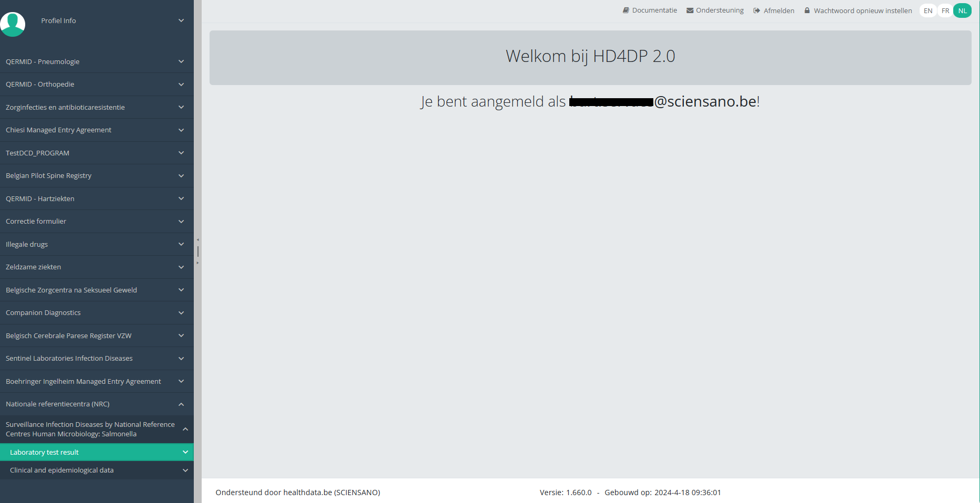Expand the Profiel Info chevron
Image resolution: width=980 pixels, height=503 pixels.
pos(181,20)
